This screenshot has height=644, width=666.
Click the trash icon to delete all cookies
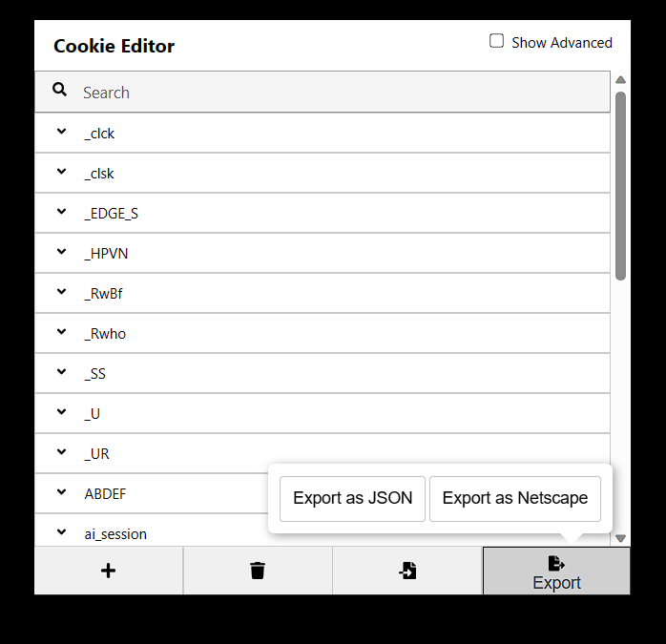pyautogui.click(x=258, y=571)
